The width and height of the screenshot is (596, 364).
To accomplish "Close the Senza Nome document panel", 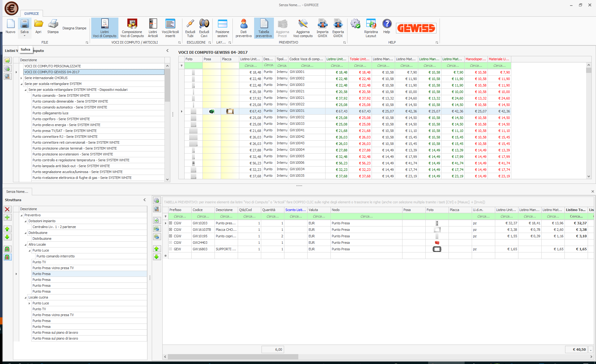I will (x=593, y=192).
